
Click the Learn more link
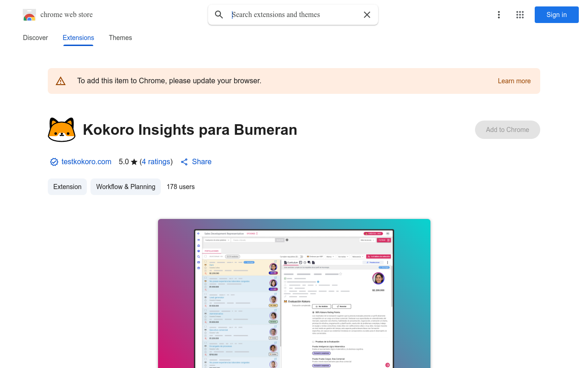514,81
